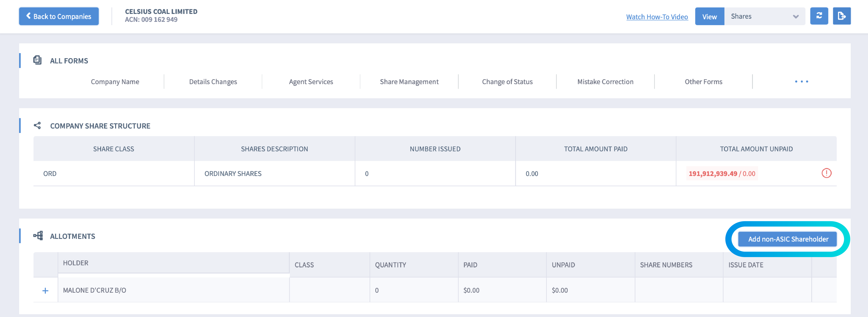The image size is (868, 317).
Task: Click the refresh icon in the top toolbar
Action: [x=819, y=16]
